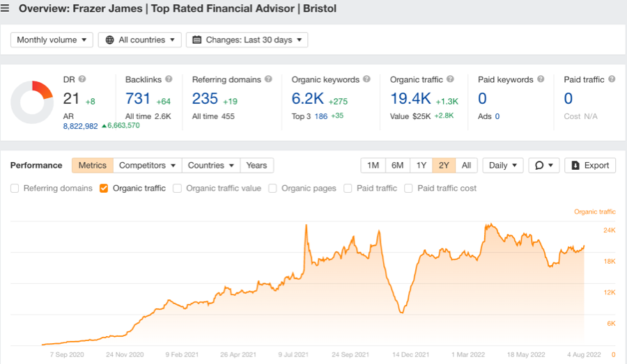The height and width of the screenshot is (364, 627).
Task: Expand the All countries dropdown
Action: point(140,40)
